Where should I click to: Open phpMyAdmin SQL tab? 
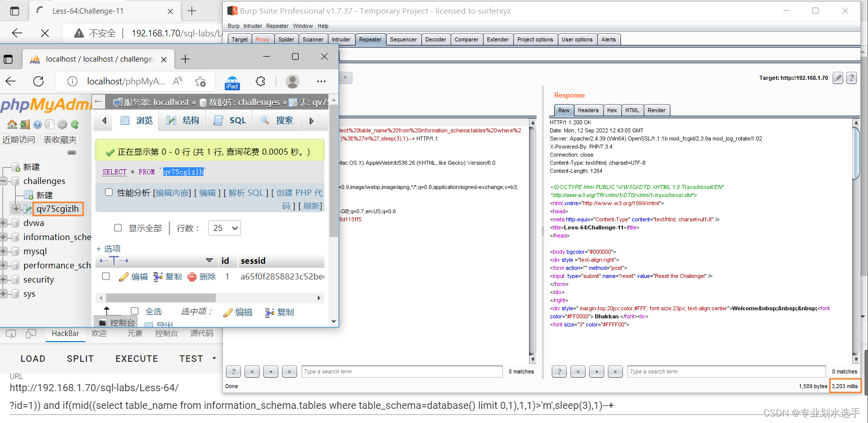229,120
